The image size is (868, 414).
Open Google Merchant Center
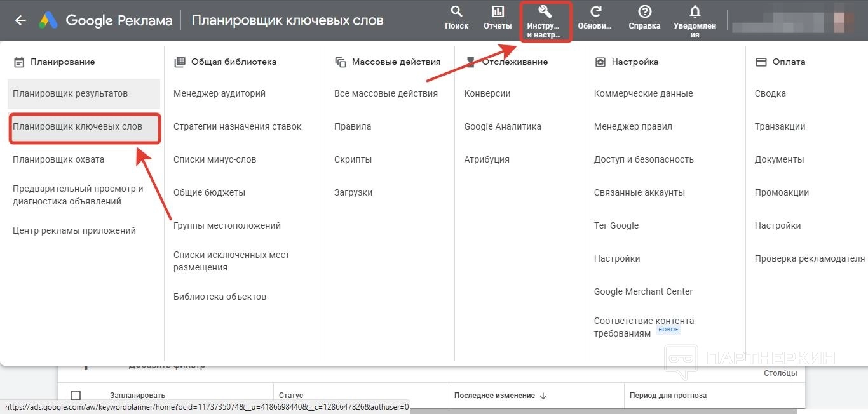(644, 291)
